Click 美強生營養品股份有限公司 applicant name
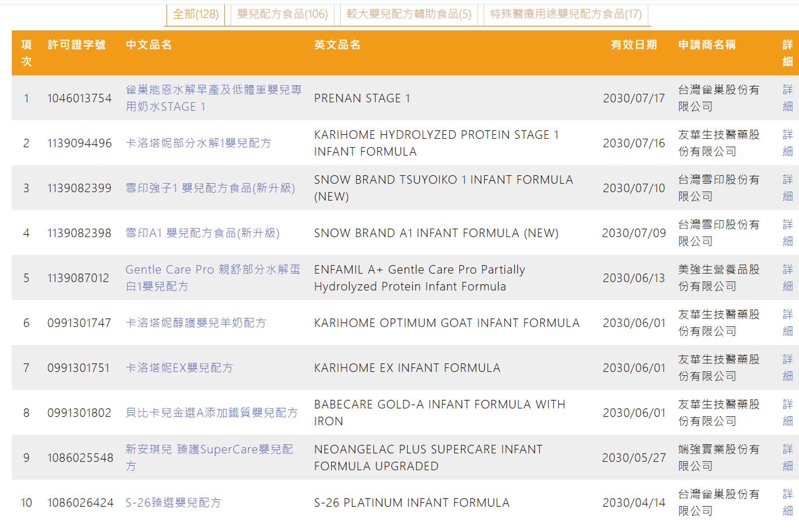 719,277
